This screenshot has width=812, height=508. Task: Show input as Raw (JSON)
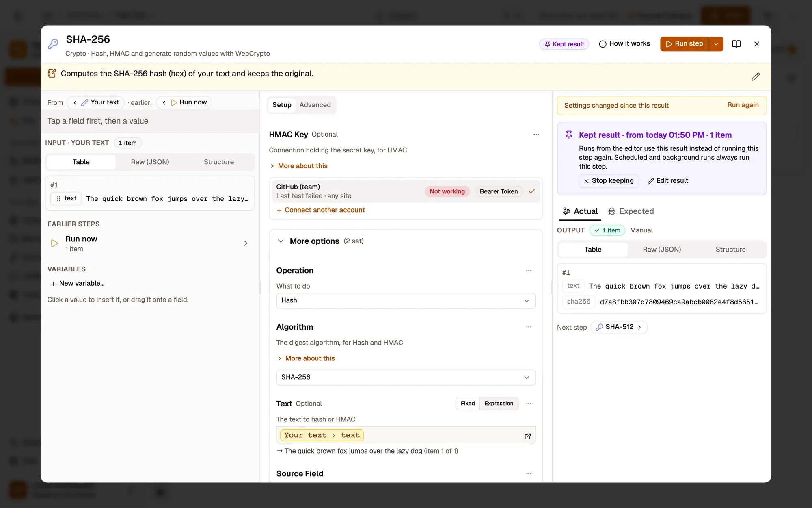pos(150,162)
